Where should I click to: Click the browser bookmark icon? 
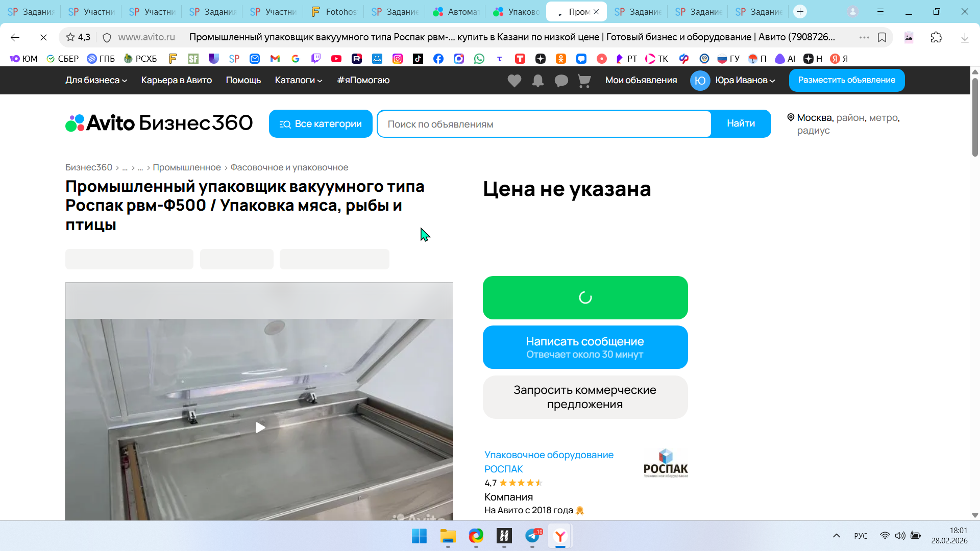pyautogui.click(x=882, y=37)
